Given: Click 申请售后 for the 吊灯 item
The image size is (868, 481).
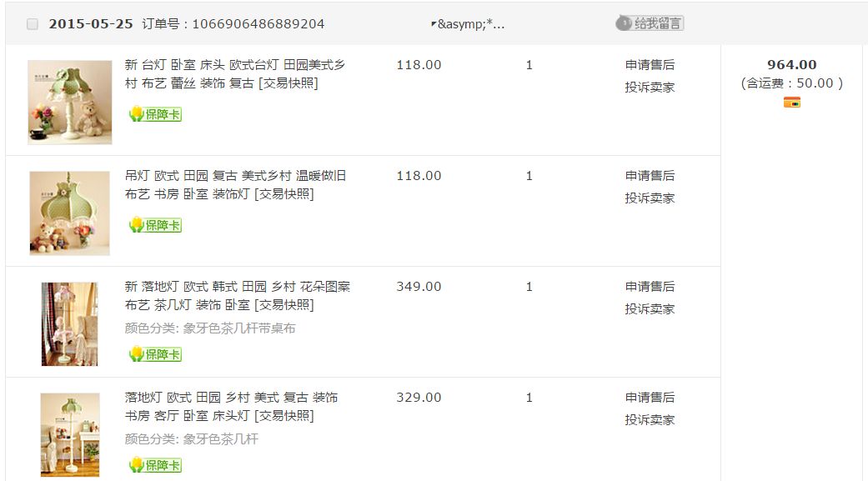Looking at the screenshot, I should pos(650,176).
